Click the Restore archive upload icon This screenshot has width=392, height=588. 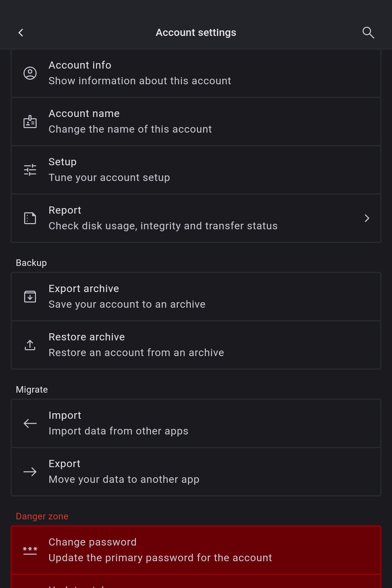[x=30, y=345]
